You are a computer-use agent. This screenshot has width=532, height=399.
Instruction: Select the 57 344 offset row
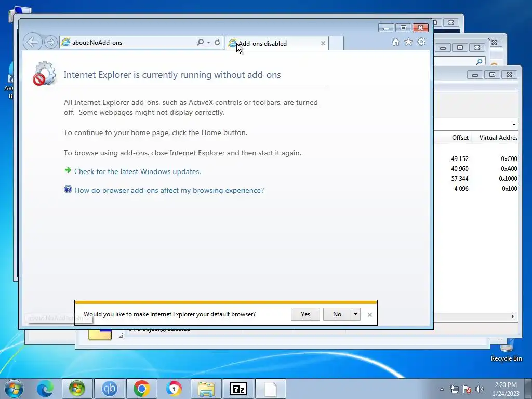click(476, 179)
